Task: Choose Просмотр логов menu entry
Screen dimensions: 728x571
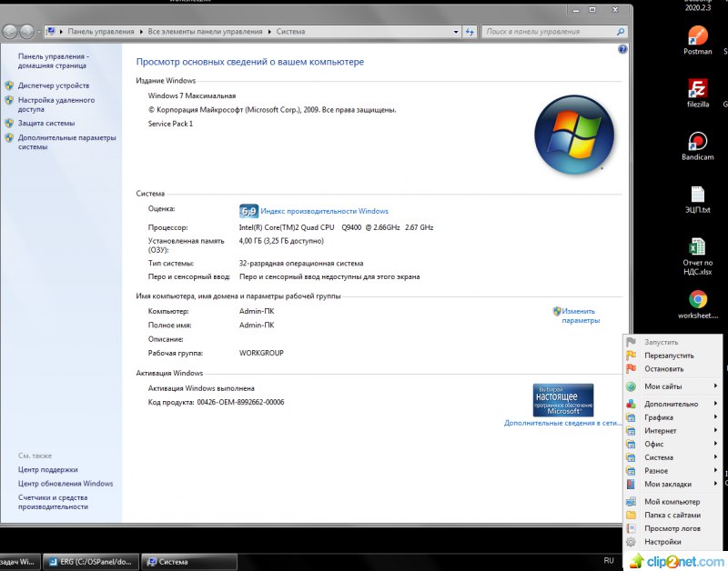Action: (672, 528)
